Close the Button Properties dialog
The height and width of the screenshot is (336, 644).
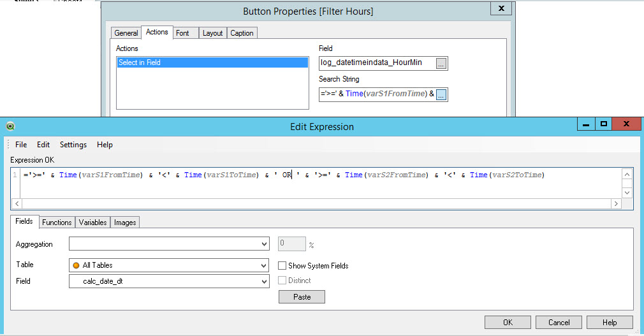point(501,8)
